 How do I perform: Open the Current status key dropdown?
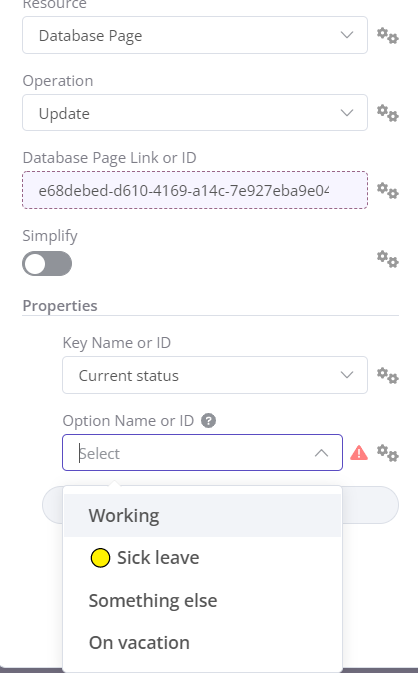(215, 375)
